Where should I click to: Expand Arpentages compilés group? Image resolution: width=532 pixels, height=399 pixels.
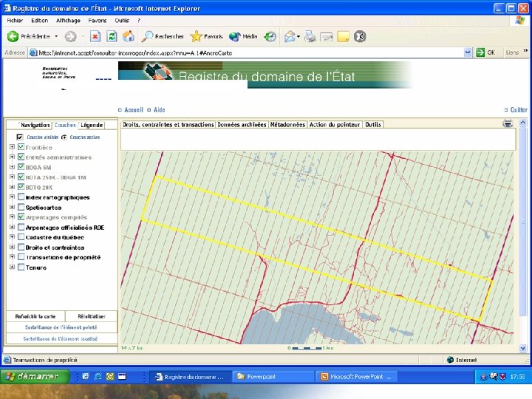click(13, 216)
